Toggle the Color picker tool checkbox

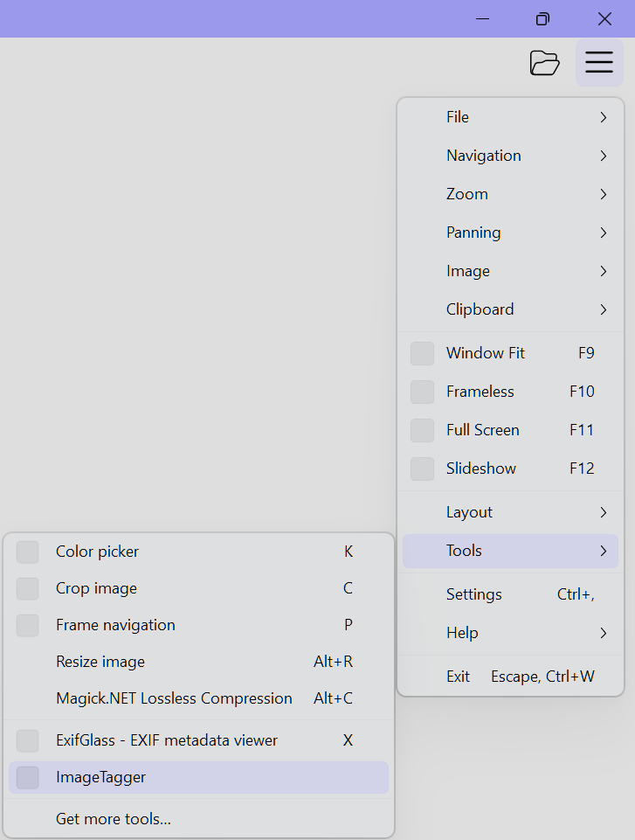[x=28, y=552]
